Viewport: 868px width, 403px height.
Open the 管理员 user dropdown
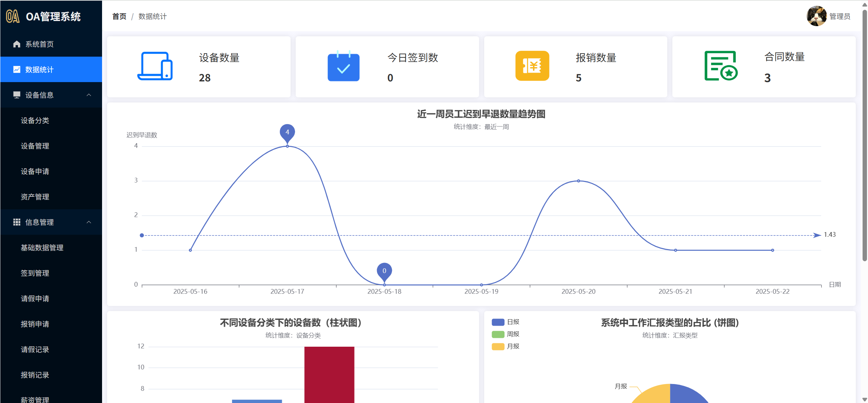(x=840, y=16)
